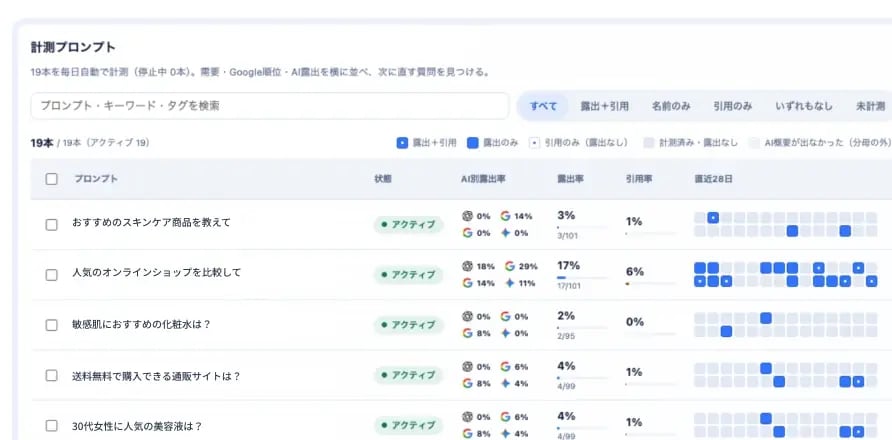Click the アクティブ badge for オンラインショップ prompt
The height and width of the screenshot is (440, 892).
408,274
